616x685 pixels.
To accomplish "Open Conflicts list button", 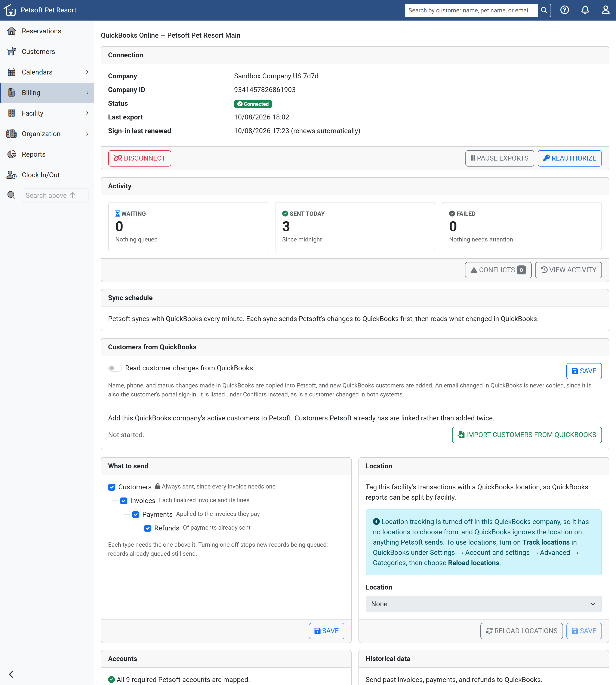I will [498, 270].
